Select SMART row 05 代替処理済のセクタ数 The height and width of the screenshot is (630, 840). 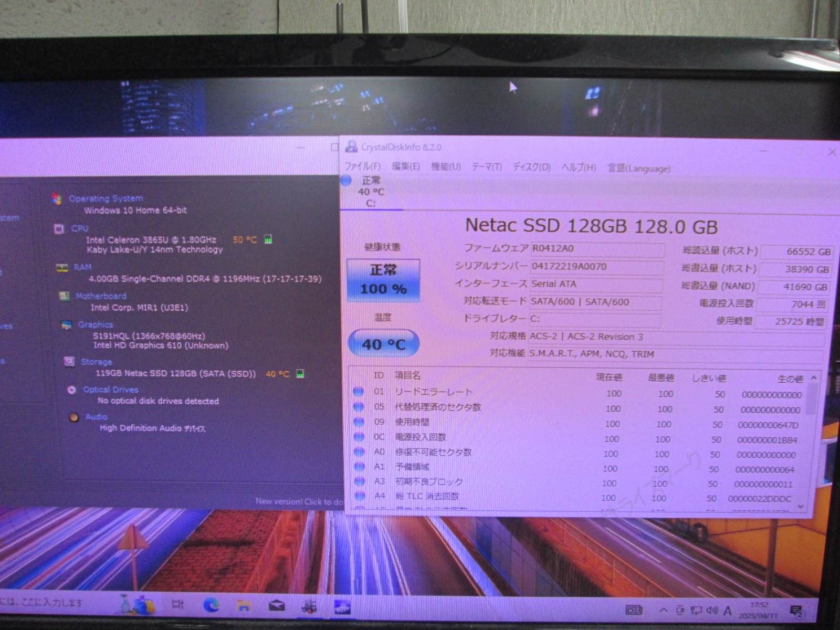577,408
